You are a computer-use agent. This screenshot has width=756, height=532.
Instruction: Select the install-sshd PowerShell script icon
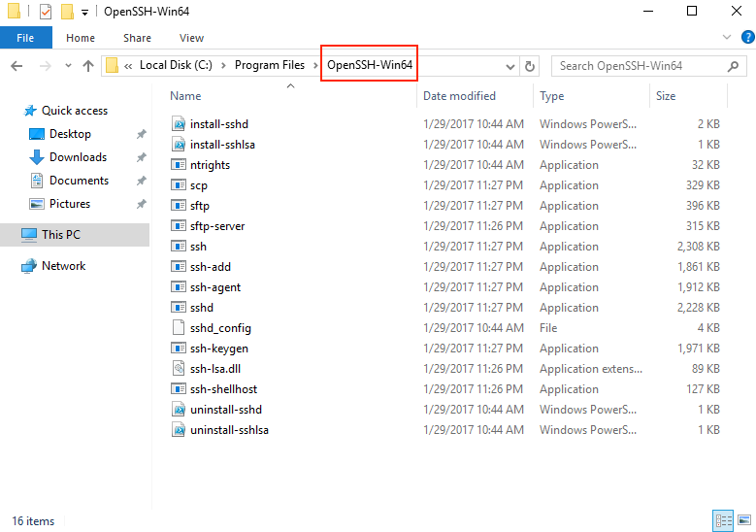click(x=178, y=124)
